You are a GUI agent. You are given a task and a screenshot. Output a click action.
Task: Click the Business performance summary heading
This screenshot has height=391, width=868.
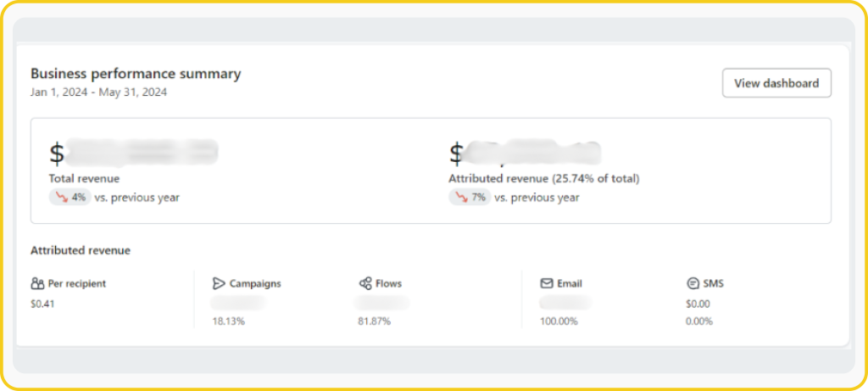tap(136, 74)
